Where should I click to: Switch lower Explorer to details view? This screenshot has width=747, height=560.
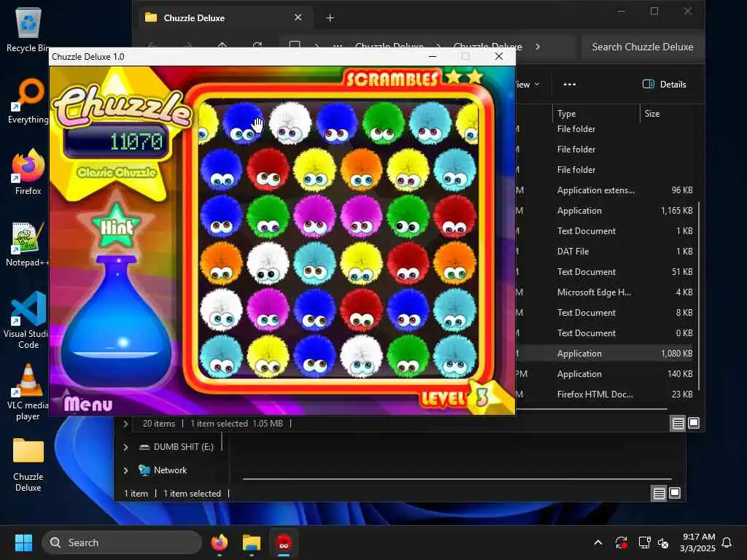click(x=659, y=494)
